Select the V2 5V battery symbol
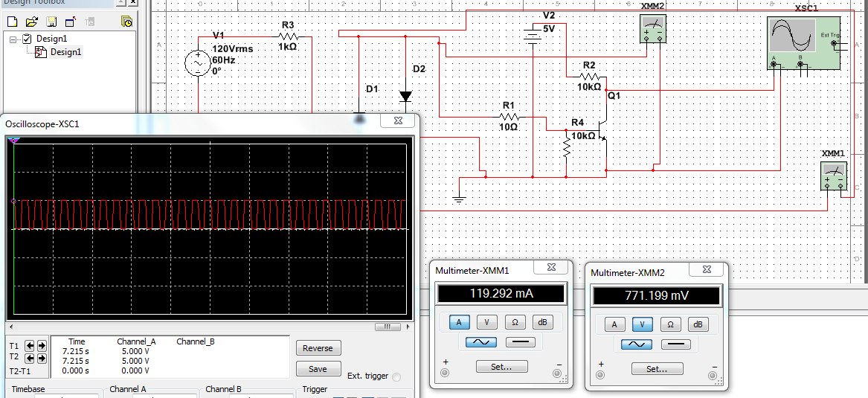Viewport: 868px width, 398px height. pos(533,36)
